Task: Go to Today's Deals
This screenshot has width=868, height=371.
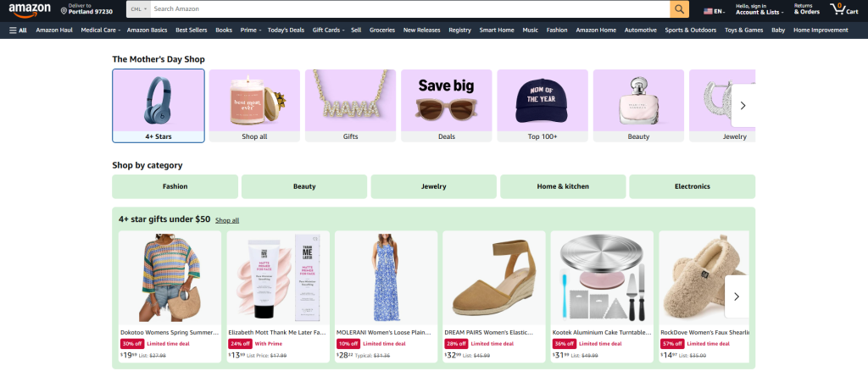Action: [287, 30]
